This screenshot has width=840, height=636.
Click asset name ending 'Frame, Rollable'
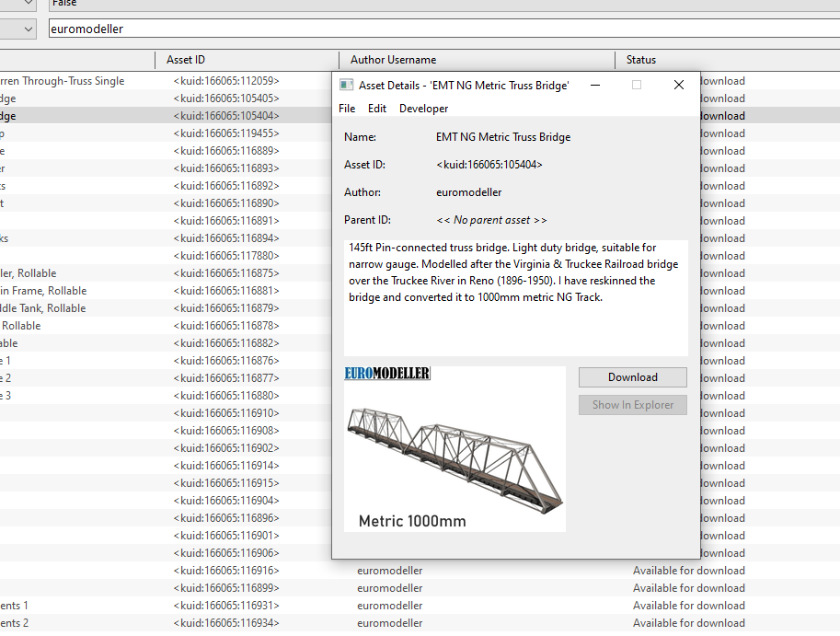(43, 291)
